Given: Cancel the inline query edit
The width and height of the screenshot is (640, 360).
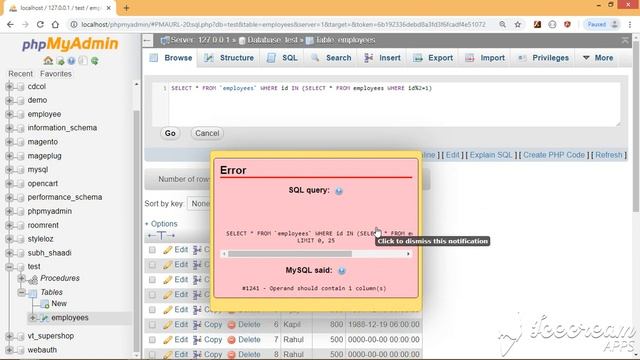Looking at the screenshot, I should 207,133.
